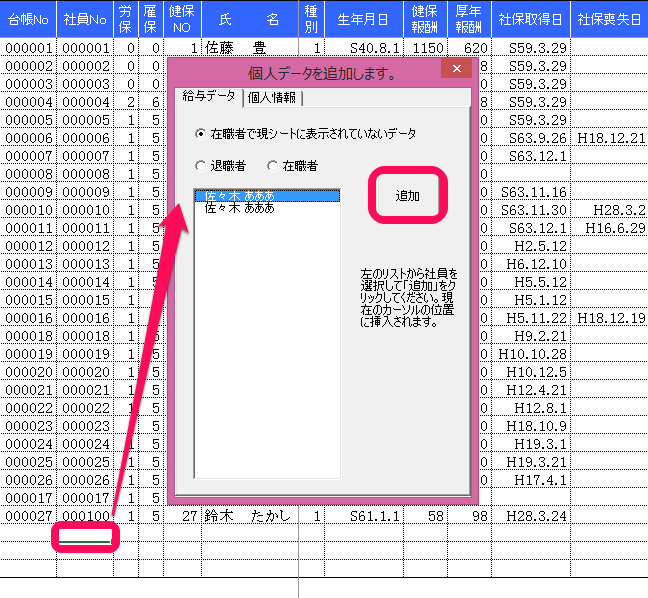Image resolution: width=648 pixels, height=598 pixels.
Task: Click the 雇保 column header
Action: click(151, 19)
